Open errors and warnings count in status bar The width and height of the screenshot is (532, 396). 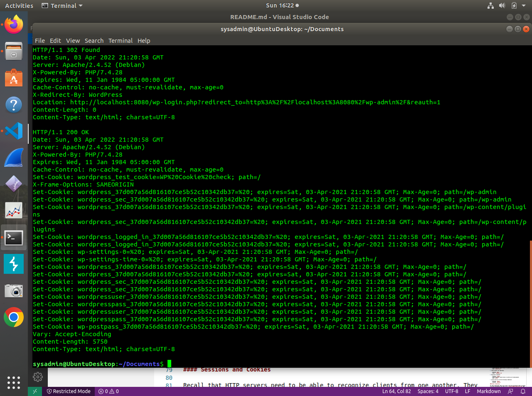click(108, 391)
